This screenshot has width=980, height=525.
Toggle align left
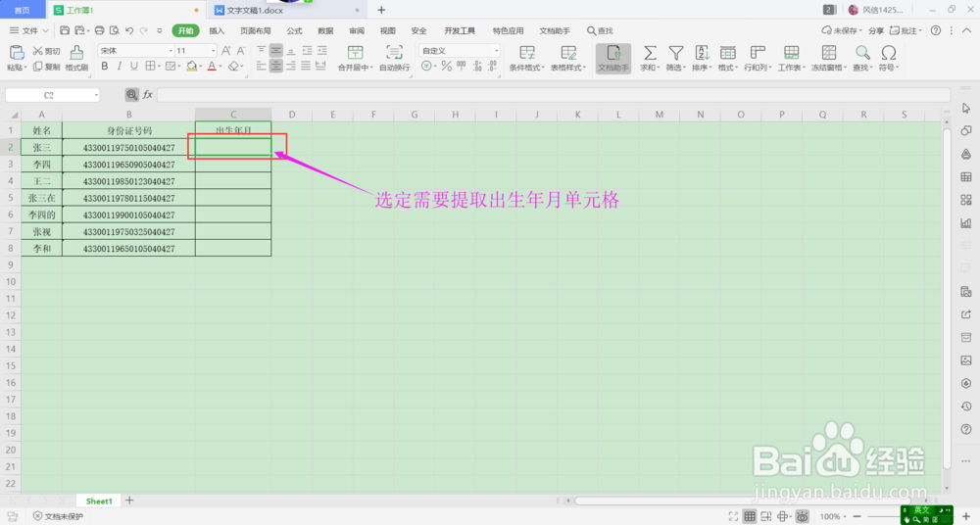click(262, 66)
